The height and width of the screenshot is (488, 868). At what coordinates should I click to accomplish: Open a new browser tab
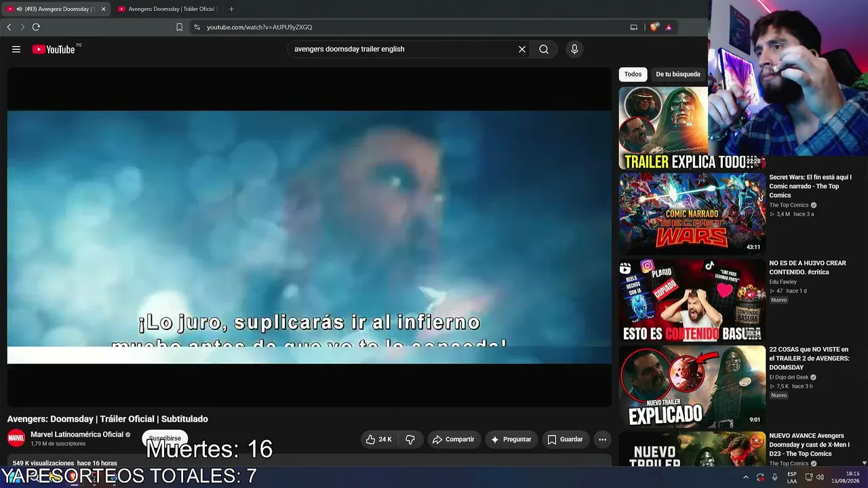[231, 9]
